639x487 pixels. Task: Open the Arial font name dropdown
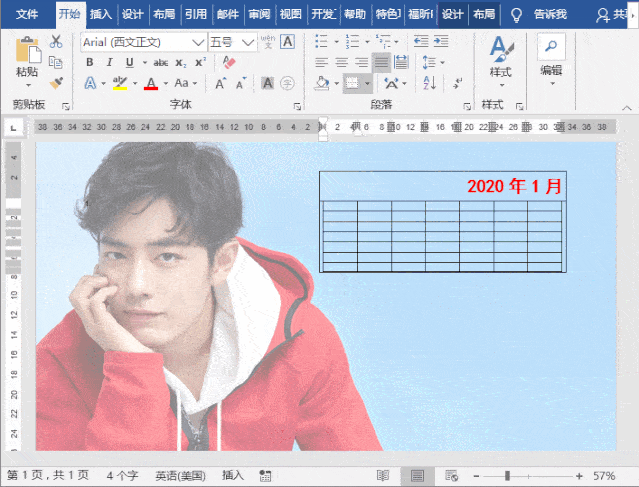pyautogui.click(x=198, y=42)
